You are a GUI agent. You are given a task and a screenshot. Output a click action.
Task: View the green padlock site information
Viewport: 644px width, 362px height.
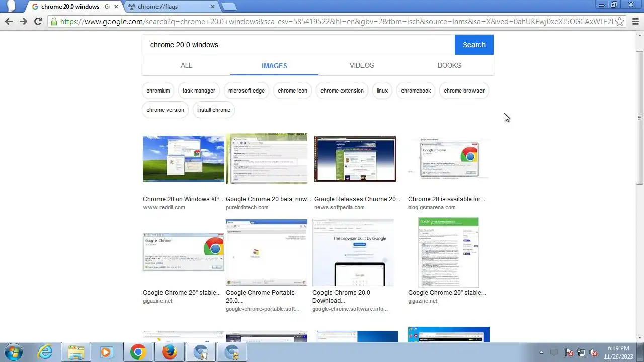[x=54, y=22]
